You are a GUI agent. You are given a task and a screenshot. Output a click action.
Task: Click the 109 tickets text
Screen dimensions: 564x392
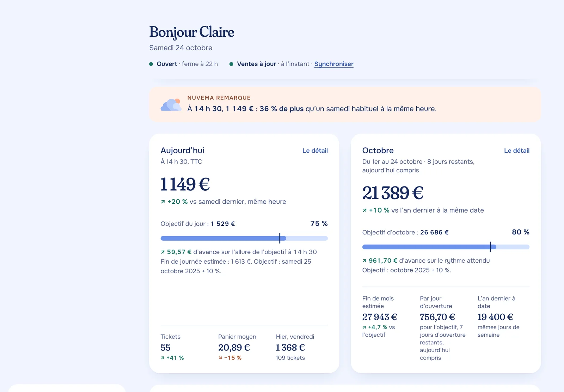click(x=290, y=358)
